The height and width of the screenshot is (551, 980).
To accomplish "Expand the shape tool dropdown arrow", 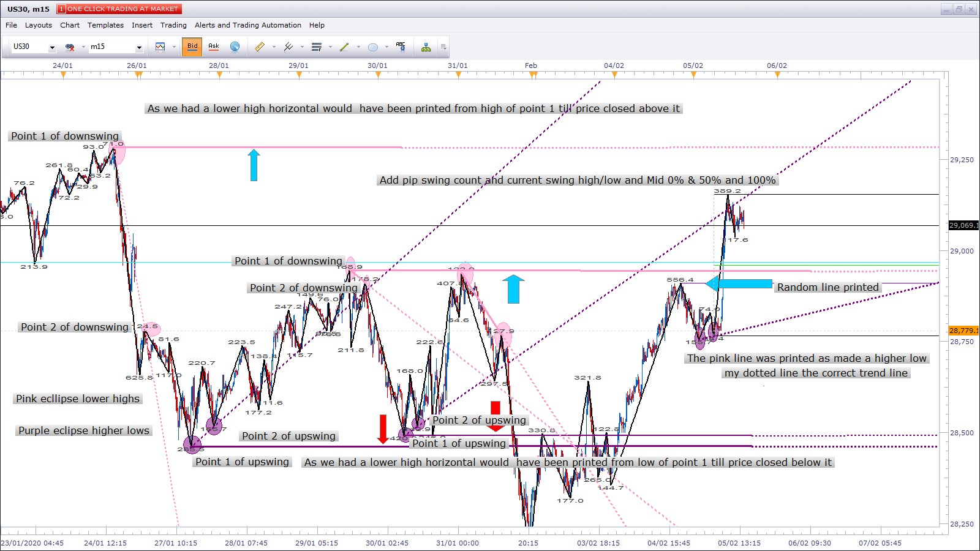I will click(x=386, y=47).
